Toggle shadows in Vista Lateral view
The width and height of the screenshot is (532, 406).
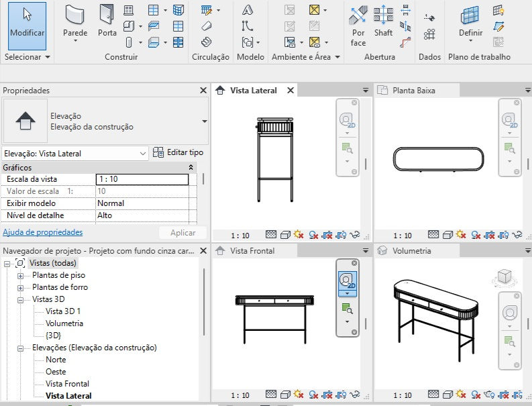point(313,235)
